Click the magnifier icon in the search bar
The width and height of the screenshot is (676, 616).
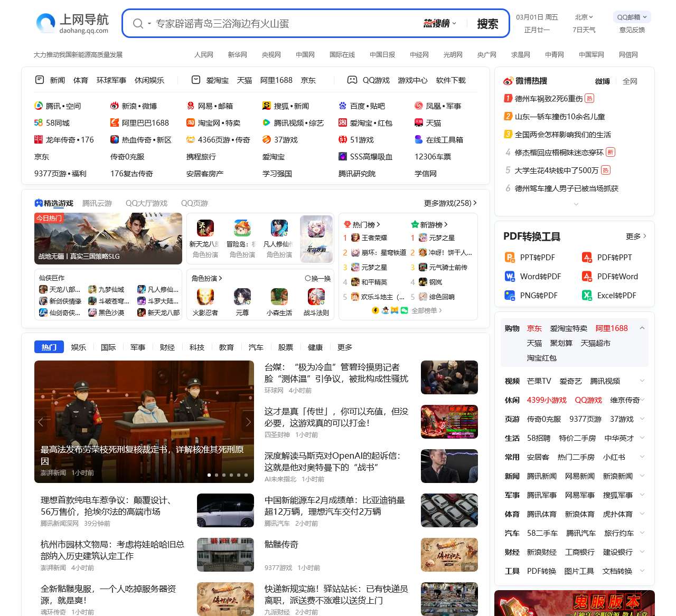(138, 24)
